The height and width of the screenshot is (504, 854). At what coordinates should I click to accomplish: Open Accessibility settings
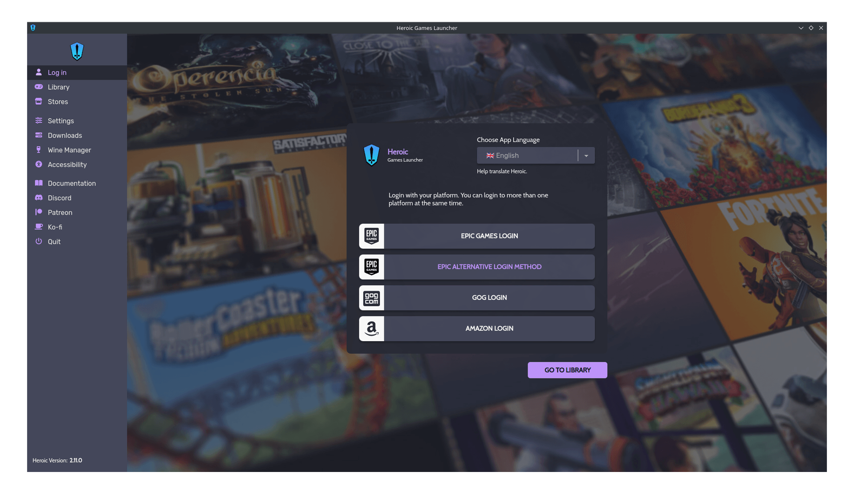point(67,165)
